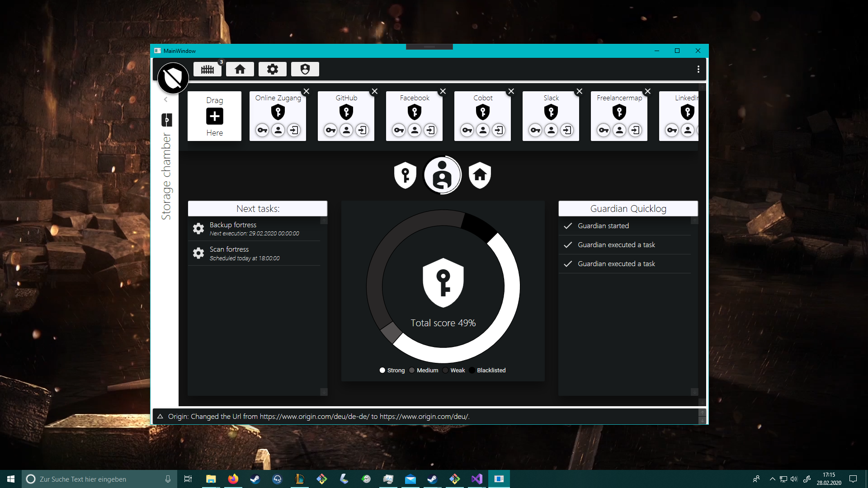Open the Storage chamber safe icon
Screen dimensions: 868x488
click(167, 120)
